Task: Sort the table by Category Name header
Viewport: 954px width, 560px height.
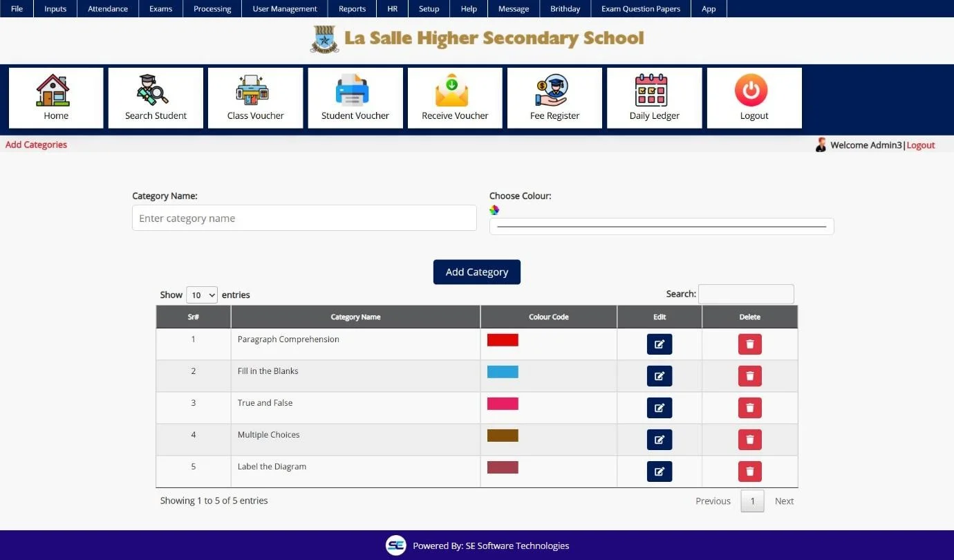Action: [x=355, y=317]
